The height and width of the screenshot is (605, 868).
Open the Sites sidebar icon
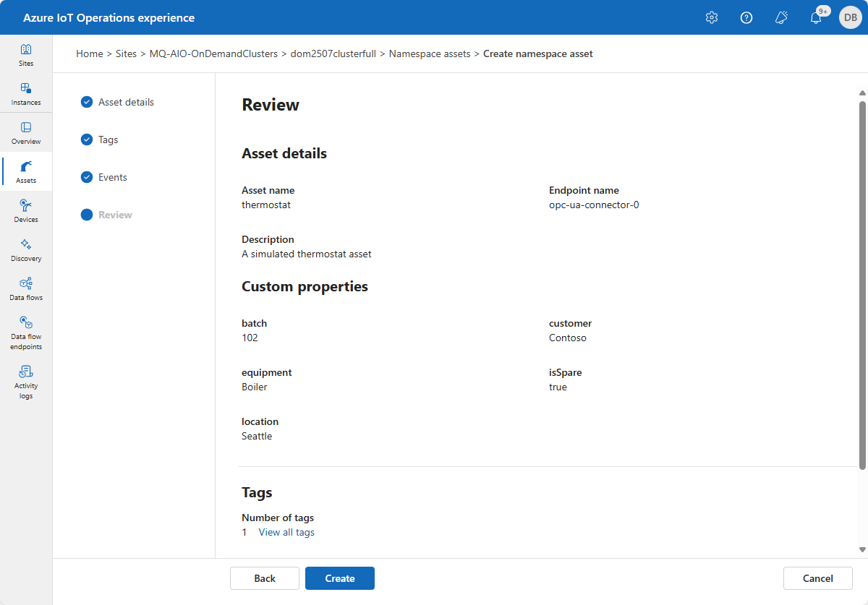[x=26, y=55]
